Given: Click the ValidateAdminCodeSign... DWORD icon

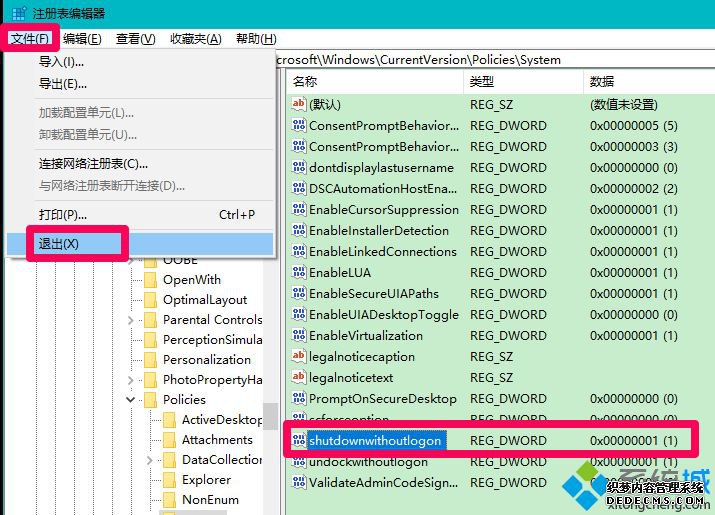Looking at the screenshot, I should 299,482.
